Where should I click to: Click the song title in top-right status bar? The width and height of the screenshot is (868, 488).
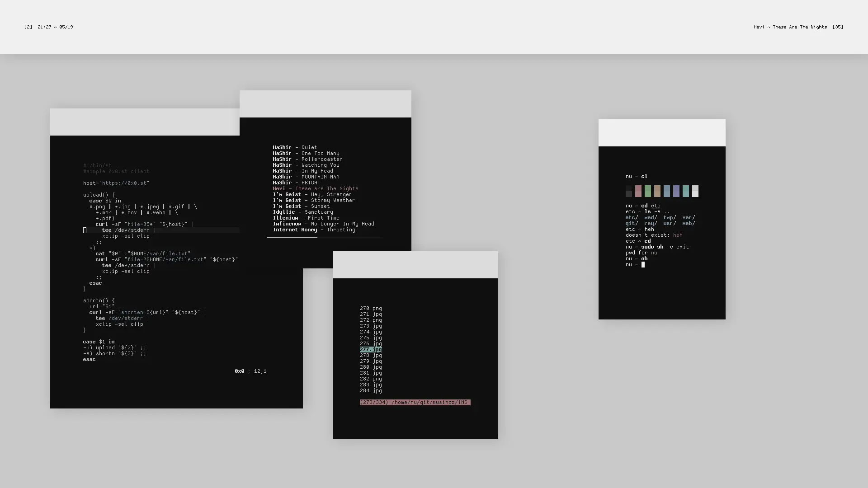(790, 27)
